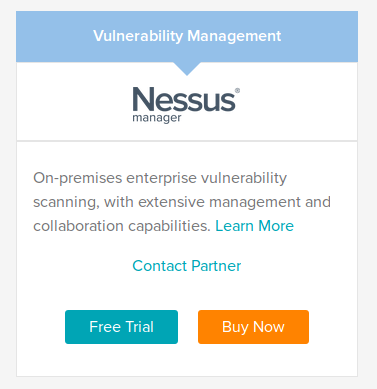This screenshot has width=377, height=389.
Task: Start the Free Trial
Action: [121, 327]
